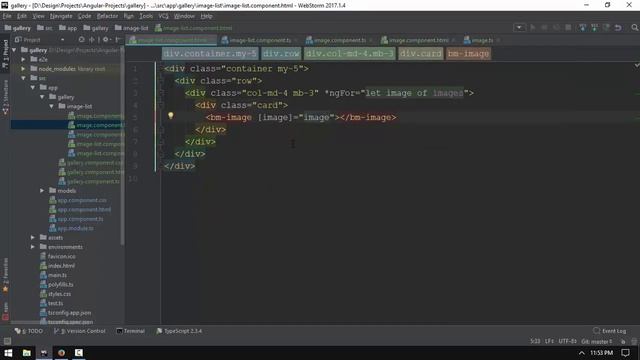
Task: Click tool window quick-access icon bottom-left
Action: (x=7, y=341)
